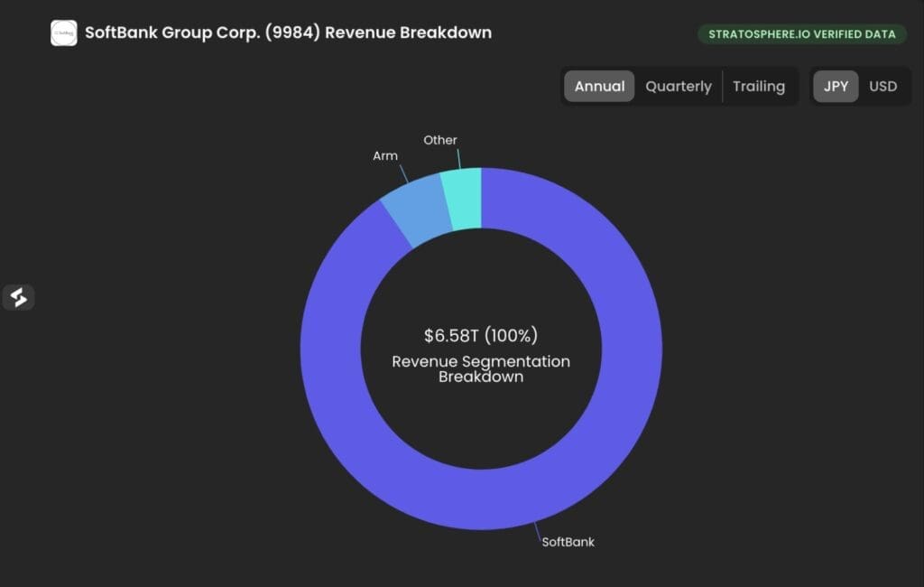Select the blue Arm donut segment
This screenshot has width=924, height=587.
[417, 210]
